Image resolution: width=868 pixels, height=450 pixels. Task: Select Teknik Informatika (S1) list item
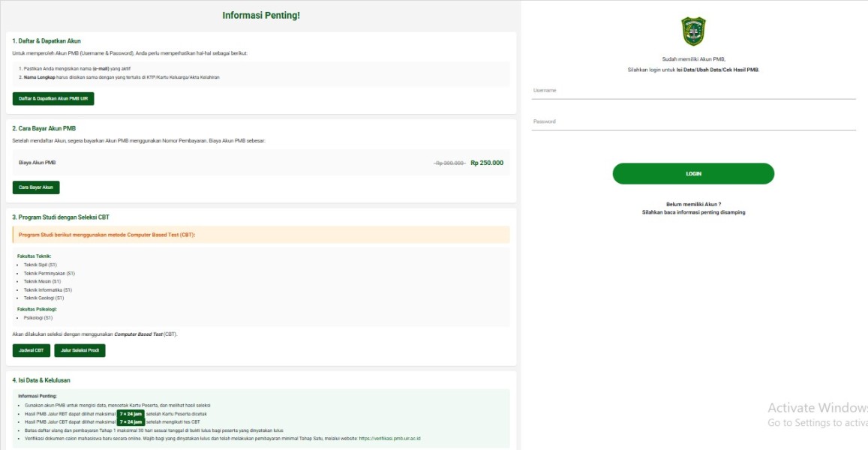click(x=48, y=289)
